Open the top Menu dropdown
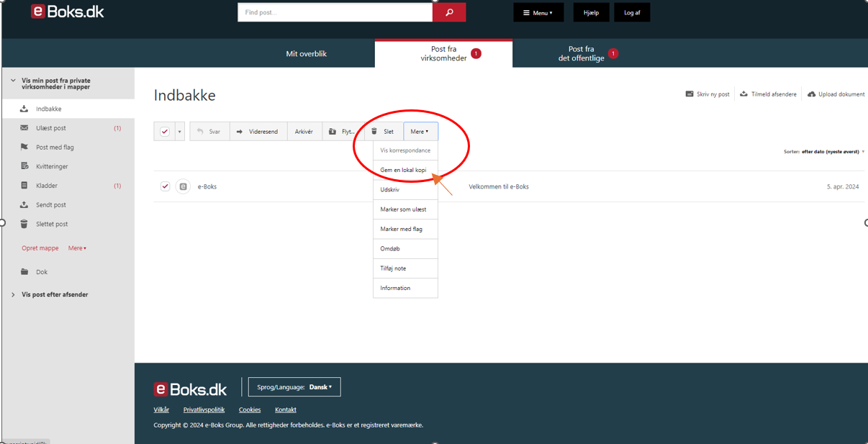868x444 pixels. click(538, 12)
